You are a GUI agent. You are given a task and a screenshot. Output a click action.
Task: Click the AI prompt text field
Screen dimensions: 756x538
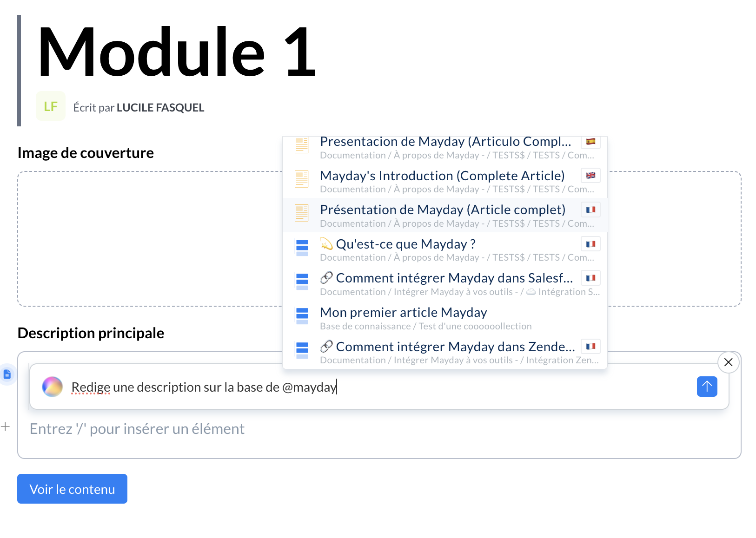point(372,387)
